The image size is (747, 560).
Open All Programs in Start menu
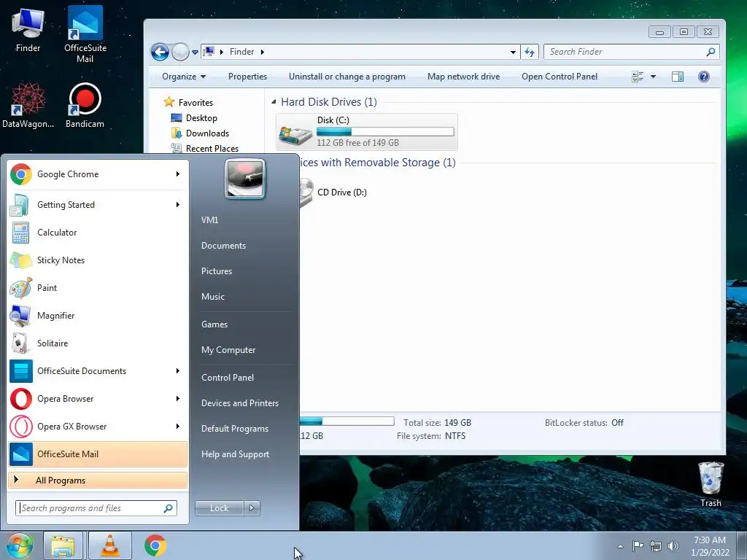click(x=98, y=480)
